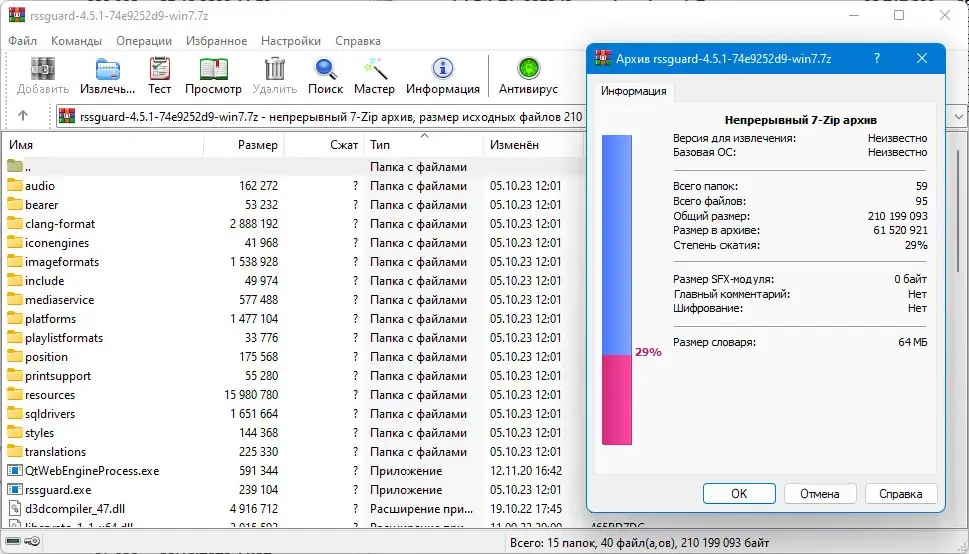Click the QtWebEngineProcess.exe application icon
The height and width of the screenshot is (554, 969).
coord(15,471)
